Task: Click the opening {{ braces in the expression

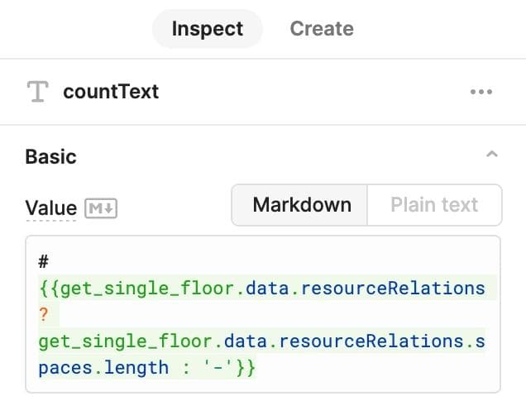Action: (x=48, y=288)
